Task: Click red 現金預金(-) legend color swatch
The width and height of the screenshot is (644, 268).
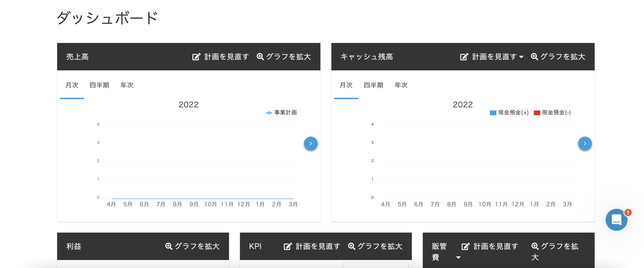Action: pyautogui.click(x=537, y=113)
